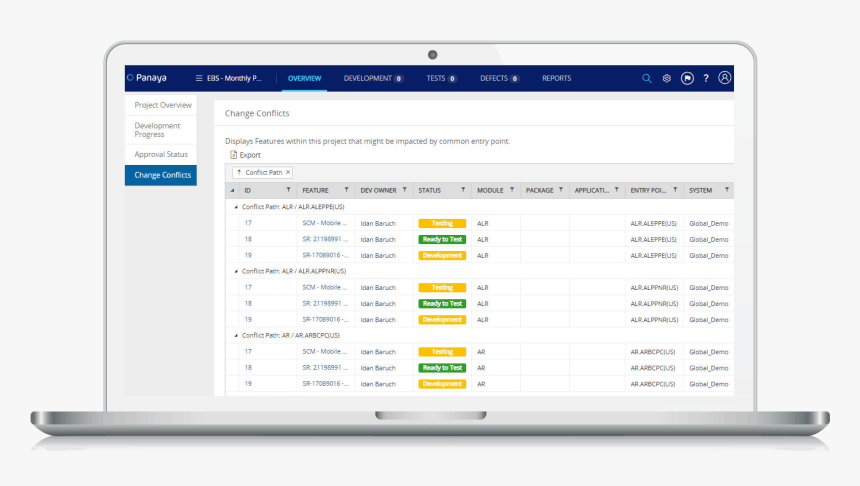Collapse group AR / AR.ARBCPC(US)
Screen dimensions: 860x486
point(236,335)
